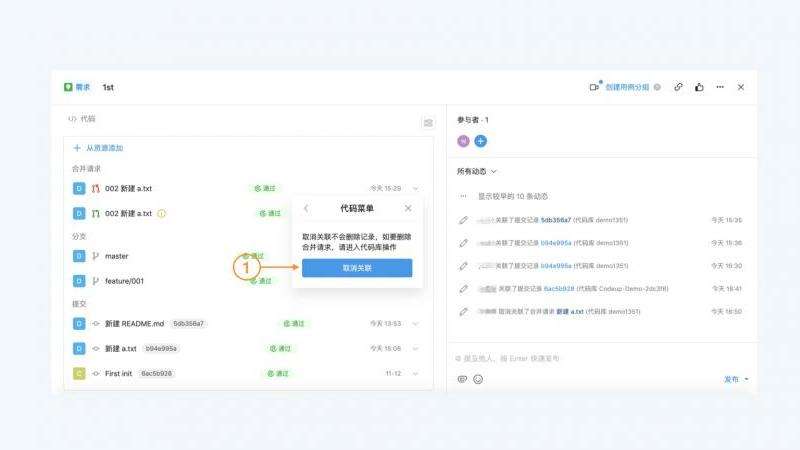This screenshot has height=450, width=800.
Task: Click the gray info icon beside 创建用例分组
Action: pyautogui.click(x=657, y=87)
